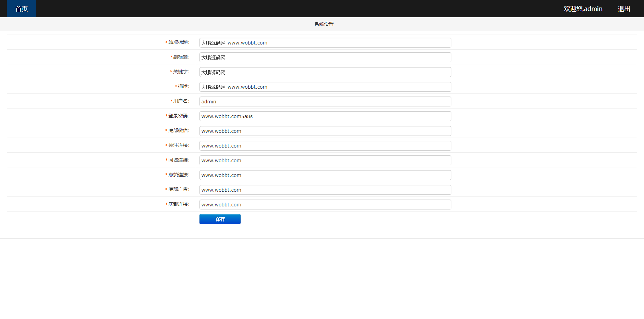Focus the 底部广告 input box
The image size is (644, 319).
pyautogui.click(x=325, y=190)
